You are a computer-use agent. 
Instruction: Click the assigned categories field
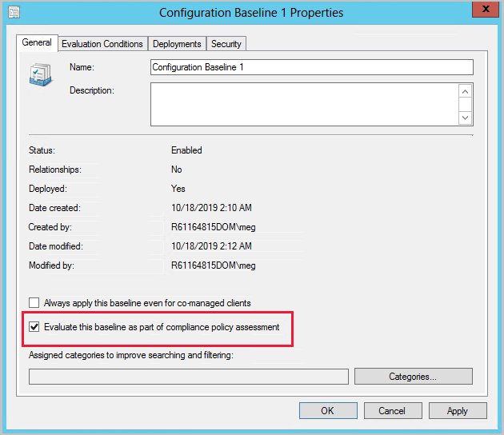pyautogui.click(x=189, y=376)
